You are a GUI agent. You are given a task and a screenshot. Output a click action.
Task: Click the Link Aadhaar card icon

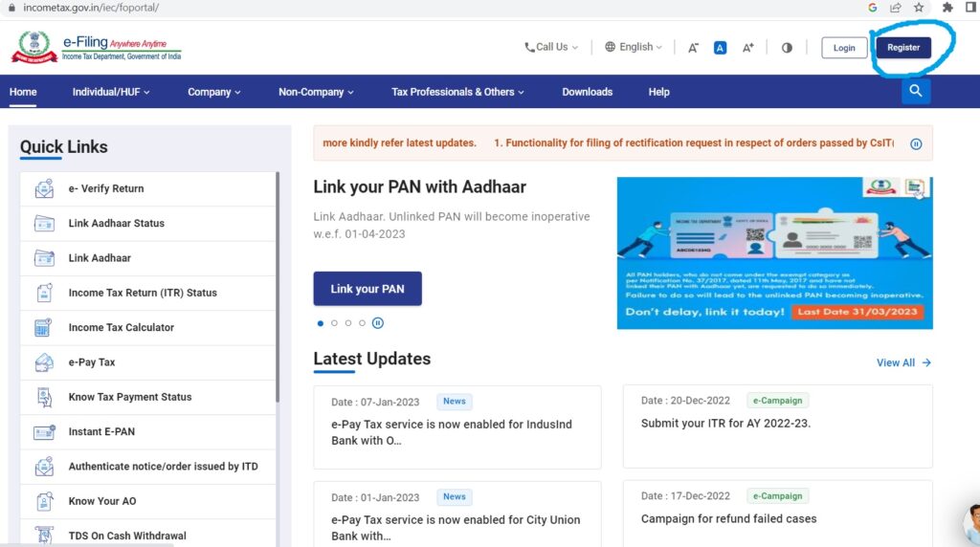(44, 258)
